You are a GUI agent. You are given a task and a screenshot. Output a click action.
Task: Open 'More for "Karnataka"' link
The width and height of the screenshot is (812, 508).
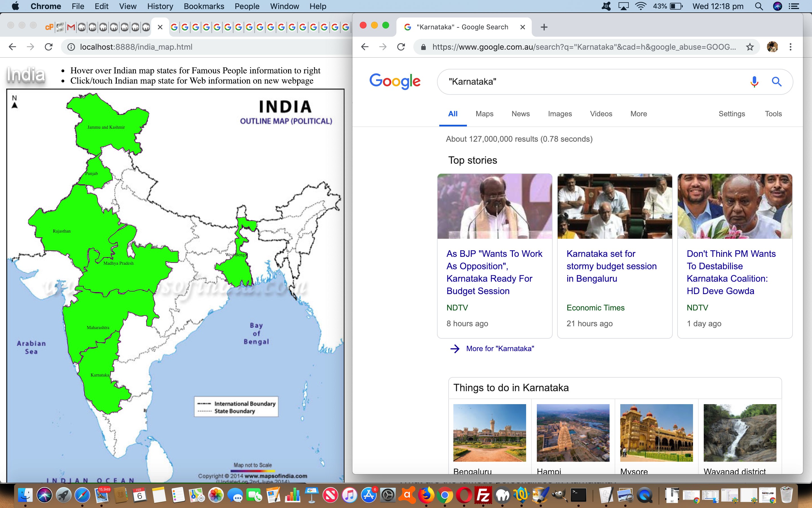tap(500, 349)
